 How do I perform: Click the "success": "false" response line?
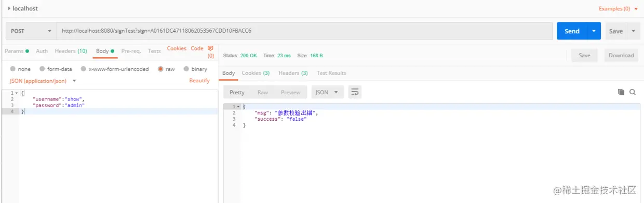tap(280, 119)
